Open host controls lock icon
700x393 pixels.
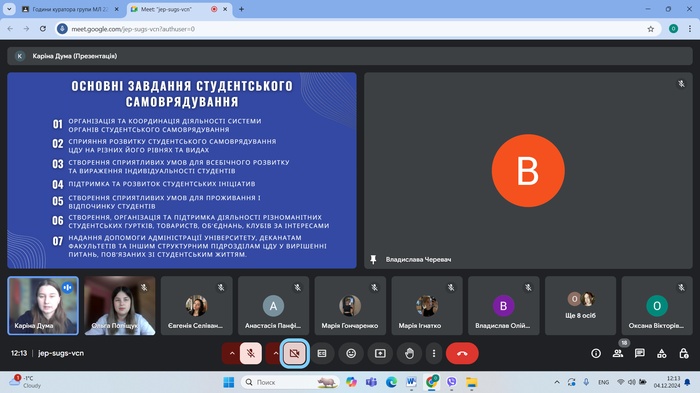tap(683, 353)
